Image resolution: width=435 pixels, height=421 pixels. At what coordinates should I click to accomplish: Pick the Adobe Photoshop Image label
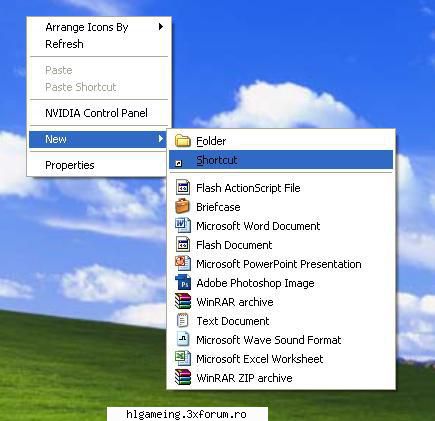click(255, 283)
